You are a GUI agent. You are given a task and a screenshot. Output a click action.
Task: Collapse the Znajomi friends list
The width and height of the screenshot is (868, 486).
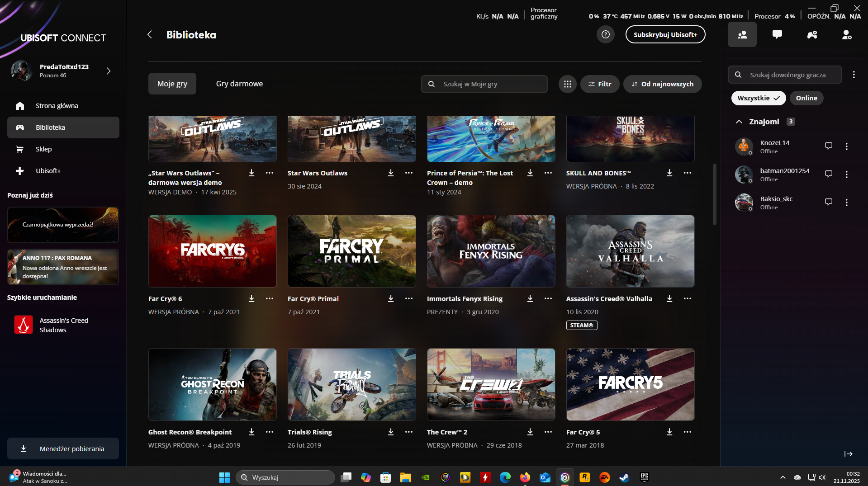coord(739,122)
